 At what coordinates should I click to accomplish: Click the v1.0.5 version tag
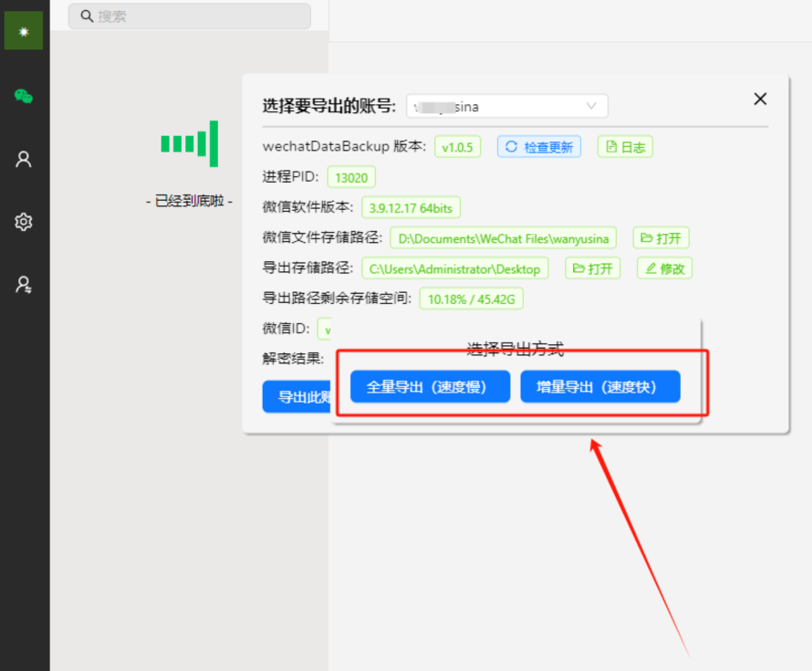pyautogui.click(x=457, y=147)
